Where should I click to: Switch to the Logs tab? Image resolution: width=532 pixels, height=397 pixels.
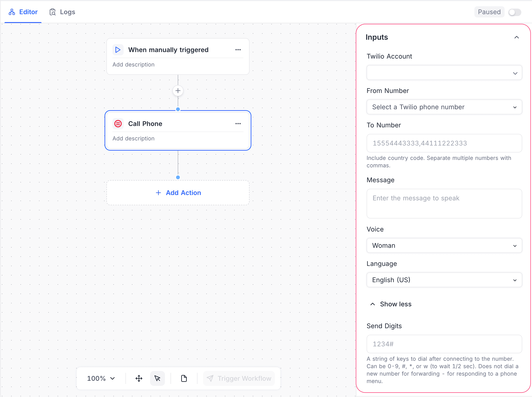pos(62,12)
